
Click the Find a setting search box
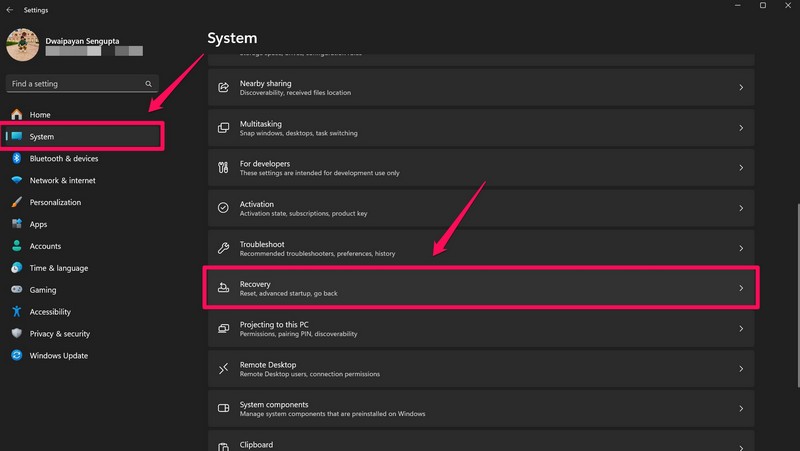75,84
